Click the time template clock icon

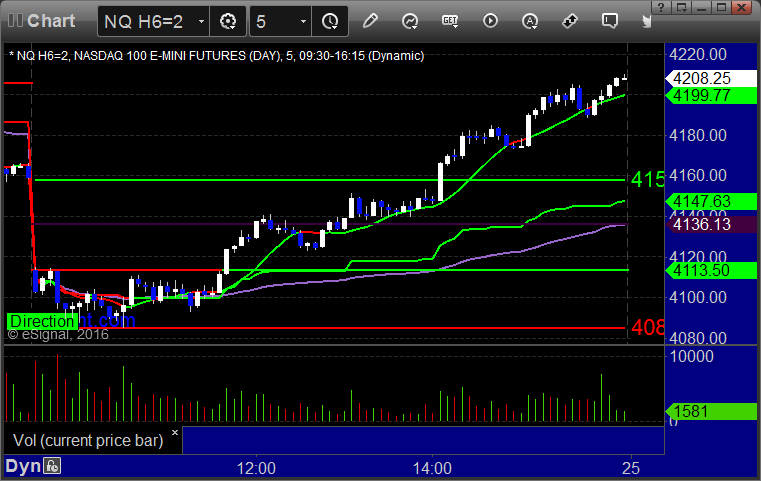pyautogui.click(x=330, y=21)
